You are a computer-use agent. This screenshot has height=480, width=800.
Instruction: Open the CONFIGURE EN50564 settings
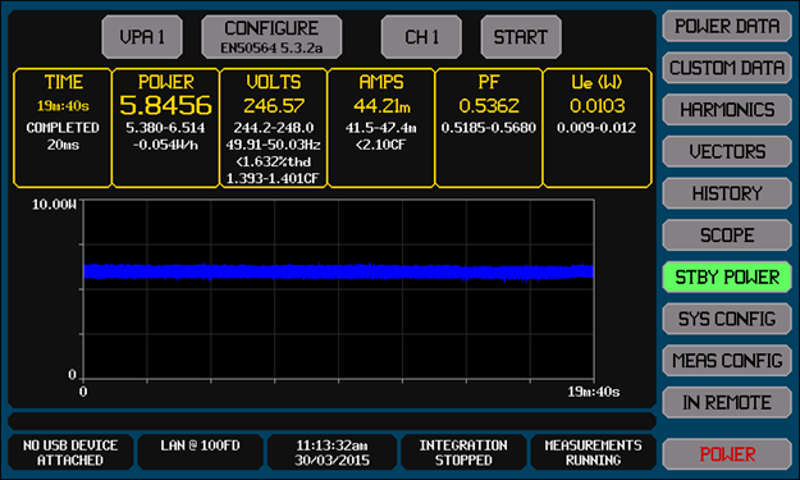coord(272,37)
